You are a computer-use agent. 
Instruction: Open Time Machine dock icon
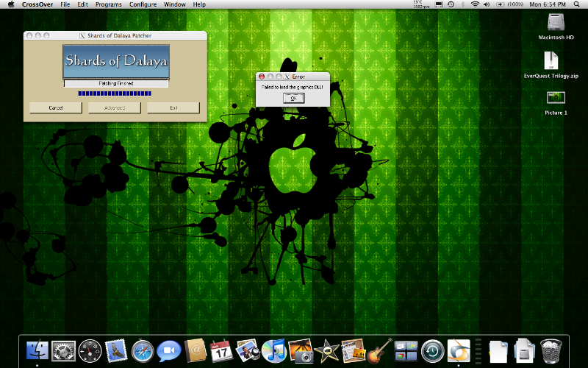pyautogui.click(x=432, y=351)
